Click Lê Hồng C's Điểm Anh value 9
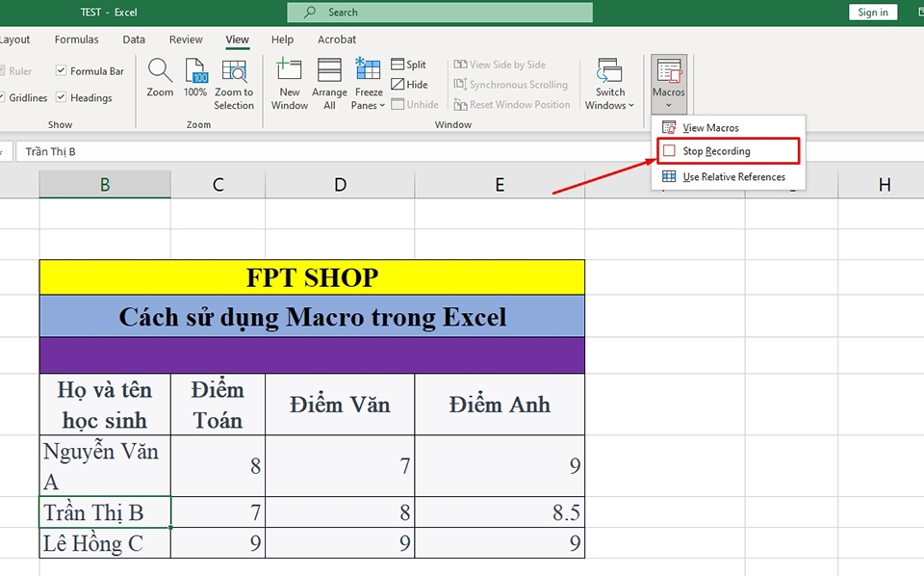 pos(500,543)
